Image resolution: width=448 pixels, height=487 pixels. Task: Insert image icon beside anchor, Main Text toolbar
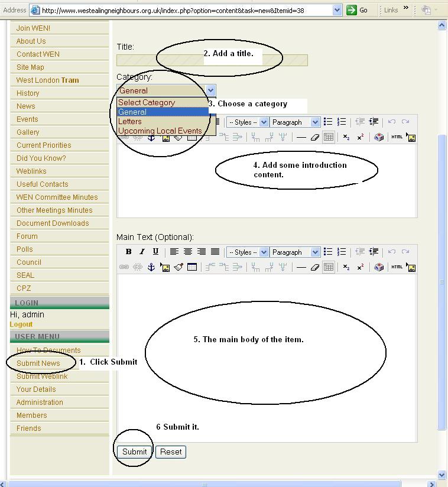pos(165,267)
